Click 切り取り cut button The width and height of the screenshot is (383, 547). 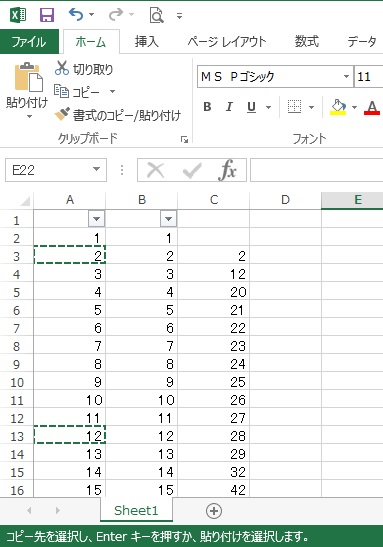[x=84, y=69]
